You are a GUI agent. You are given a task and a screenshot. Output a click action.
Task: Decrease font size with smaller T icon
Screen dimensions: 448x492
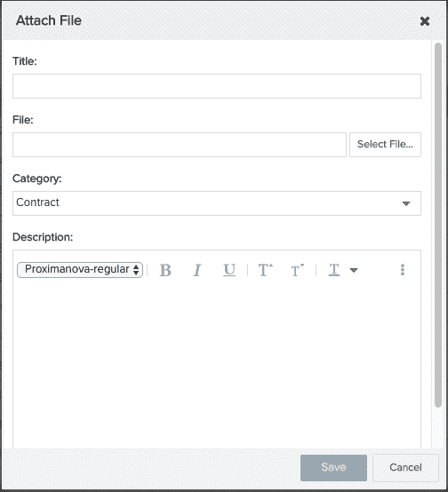pos(297,270)
